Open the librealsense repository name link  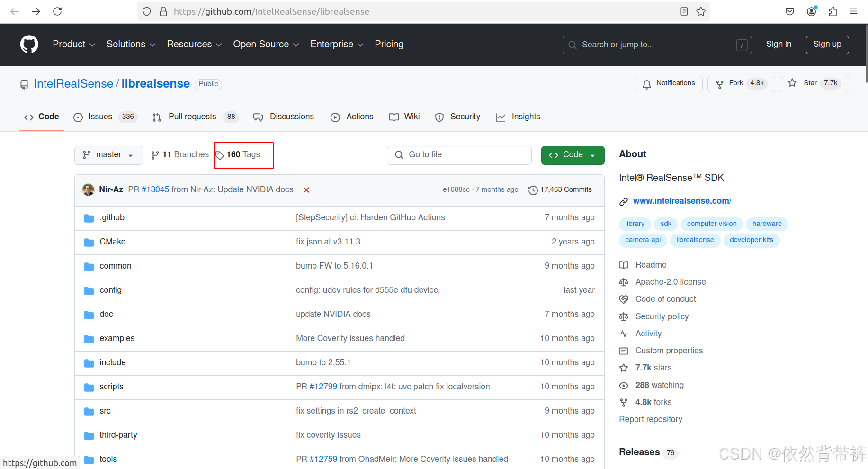point(155,84)
